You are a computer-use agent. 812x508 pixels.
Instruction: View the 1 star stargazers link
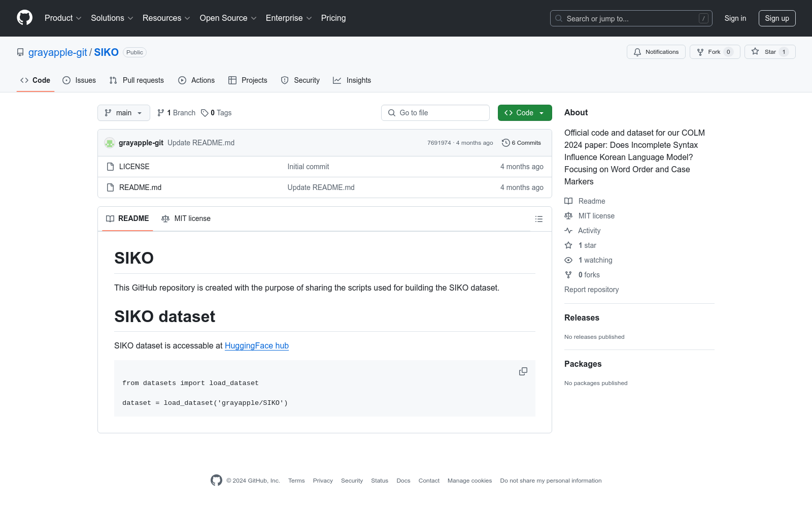coord(581,245)
